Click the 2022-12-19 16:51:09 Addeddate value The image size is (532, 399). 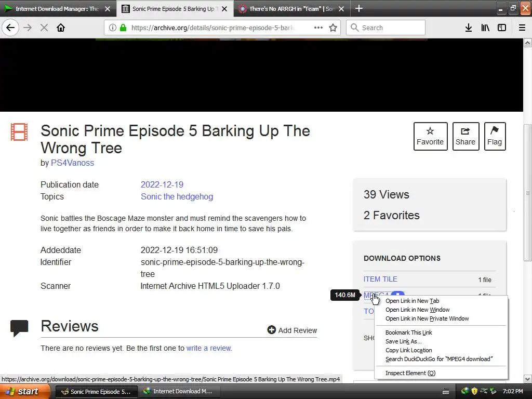click(179, 250)
